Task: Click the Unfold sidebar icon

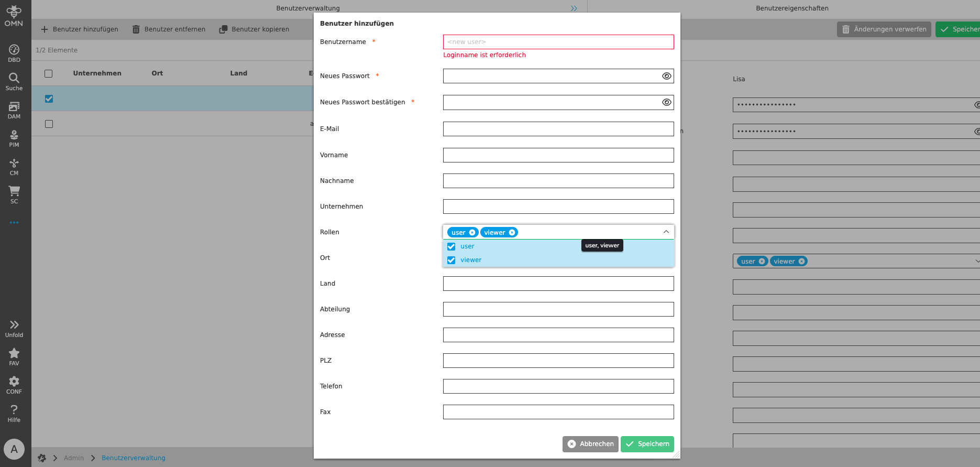Action: [14, 328]
